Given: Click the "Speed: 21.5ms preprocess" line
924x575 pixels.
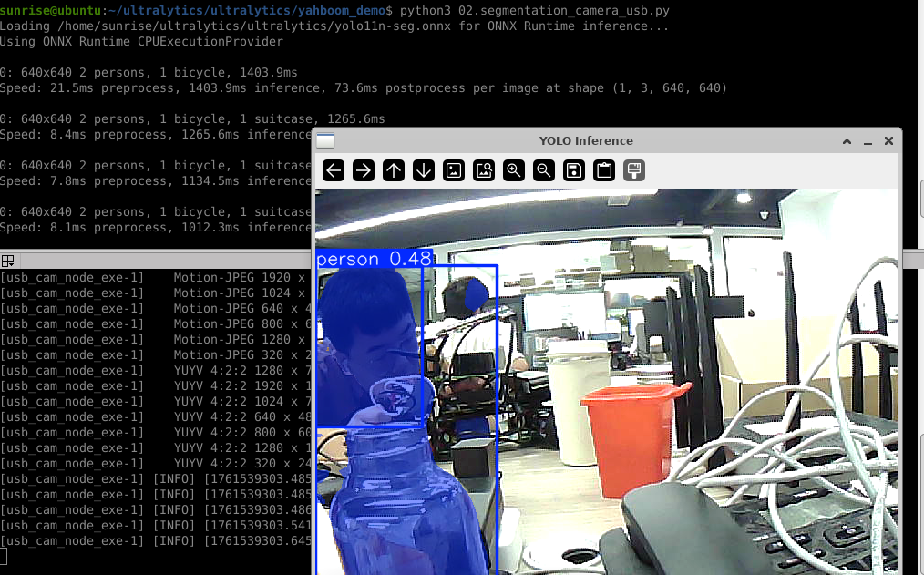Looking at the screenshot, I should [x=364, y=87].
